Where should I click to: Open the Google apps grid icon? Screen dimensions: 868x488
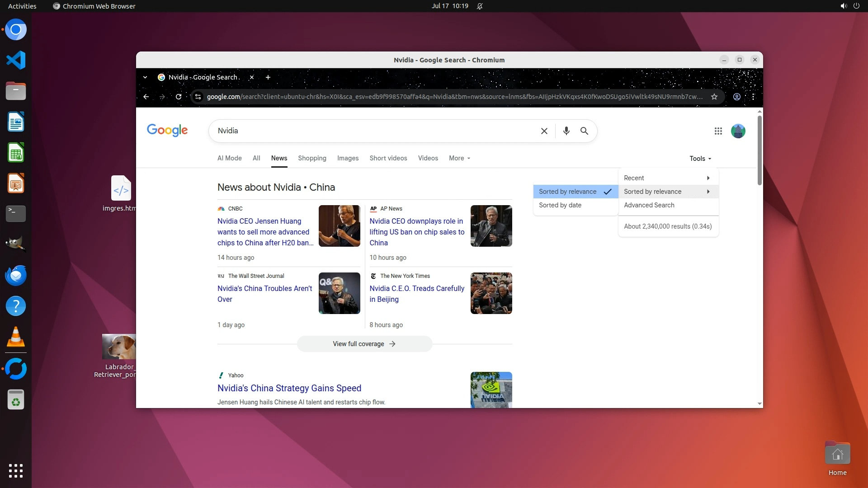click(718, 131)
